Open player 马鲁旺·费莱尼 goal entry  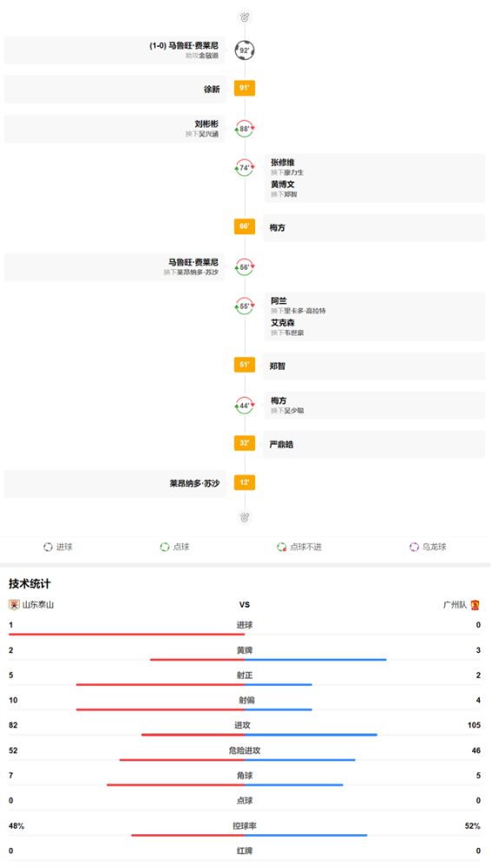pos(115,50)
